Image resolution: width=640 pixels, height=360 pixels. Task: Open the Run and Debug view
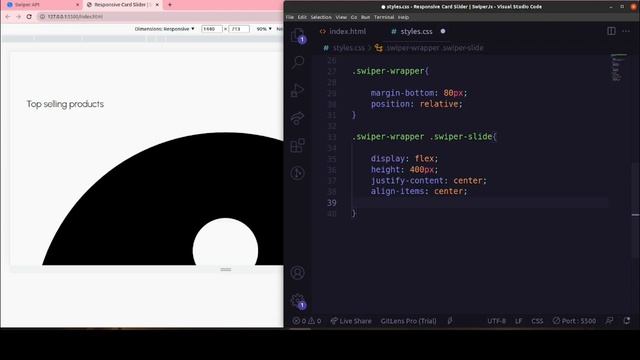298,90
